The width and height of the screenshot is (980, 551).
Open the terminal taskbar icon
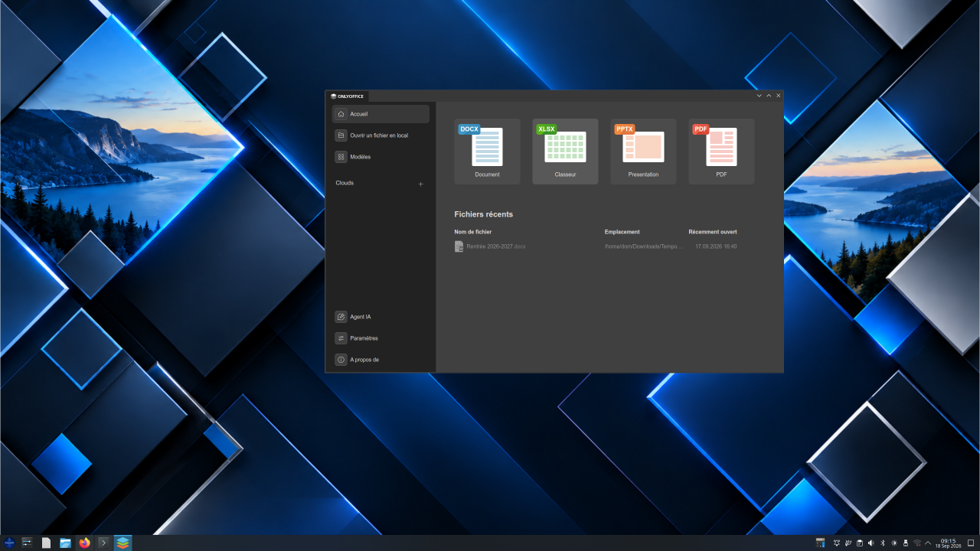tap(103, 543)
